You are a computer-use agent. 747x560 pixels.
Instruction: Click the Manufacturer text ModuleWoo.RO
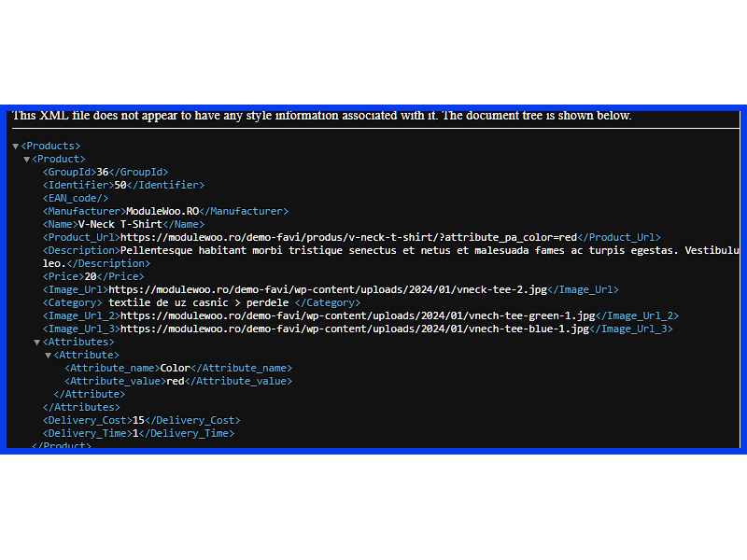[162, 211]
